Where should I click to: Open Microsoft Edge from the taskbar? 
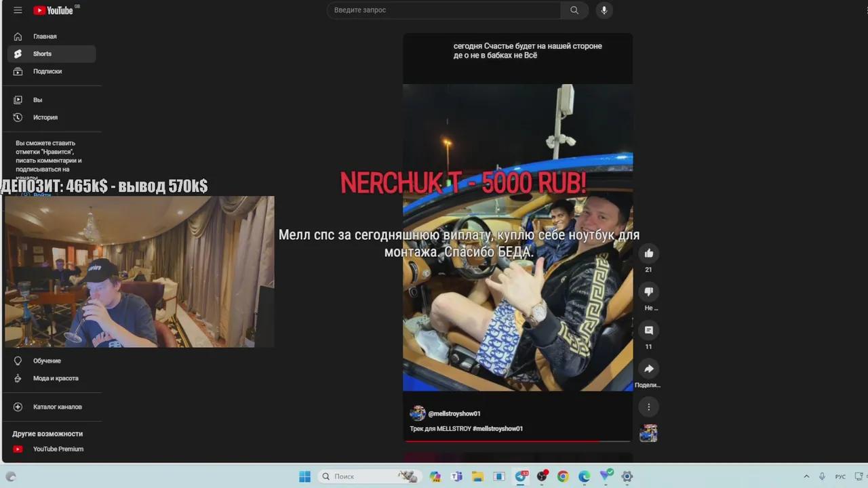585,476
